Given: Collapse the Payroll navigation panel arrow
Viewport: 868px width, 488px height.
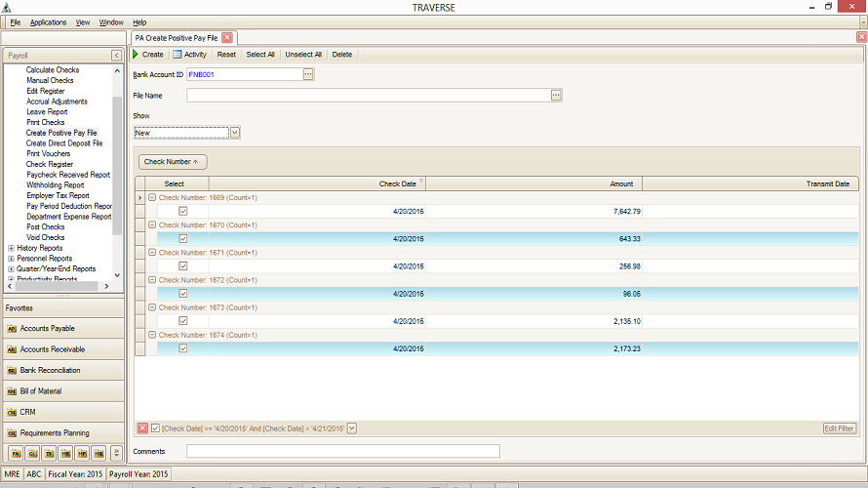Looking at the screenshot, I should [117, 56].
